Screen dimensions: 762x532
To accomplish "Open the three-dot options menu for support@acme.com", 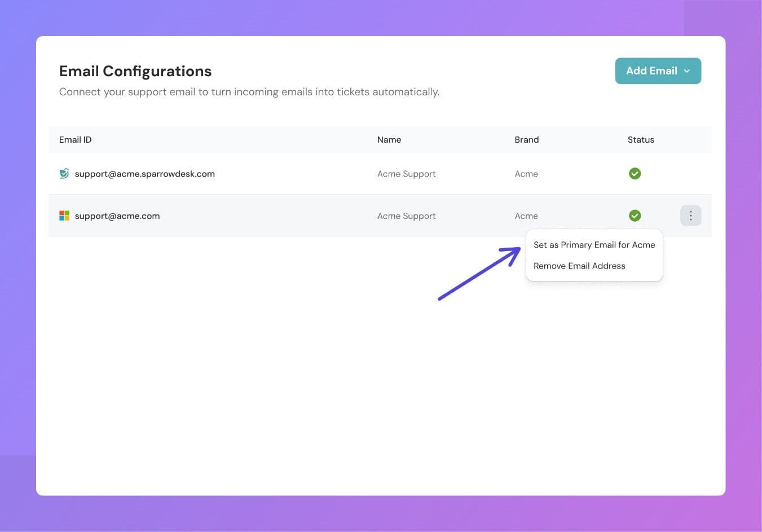I will [x=690, y=216].
